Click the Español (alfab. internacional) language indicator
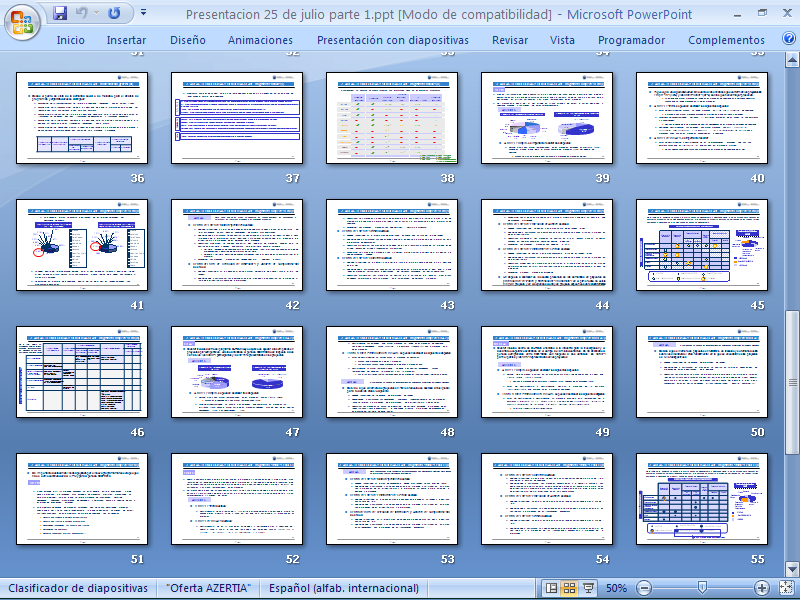800x600 pixels. pos(344,588)
